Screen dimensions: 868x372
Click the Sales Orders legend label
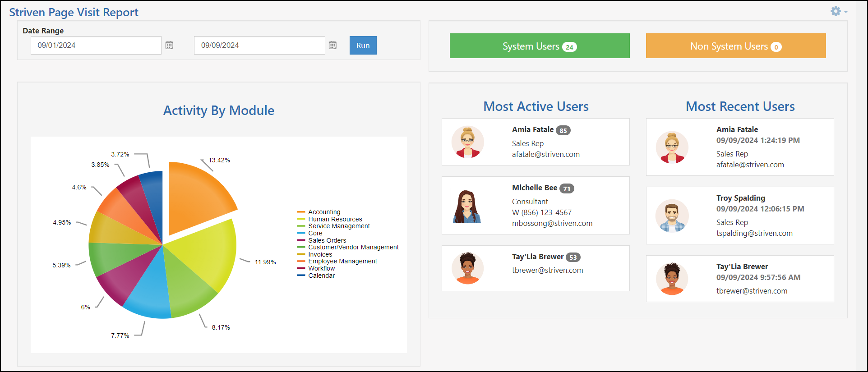coord(327,240)
